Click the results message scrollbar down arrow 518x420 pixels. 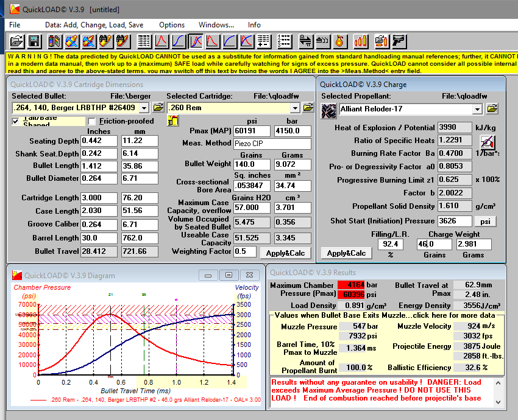(498, 402)
